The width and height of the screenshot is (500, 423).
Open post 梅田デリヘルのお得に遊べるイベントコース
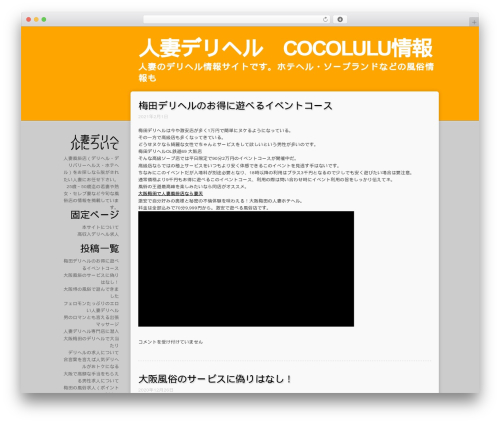click(235, 106)
